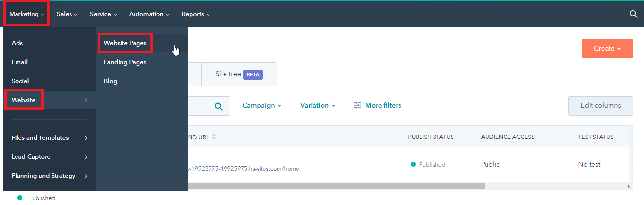
Task: Click the More filters sliders icon
Action: (x=358, y=105)
